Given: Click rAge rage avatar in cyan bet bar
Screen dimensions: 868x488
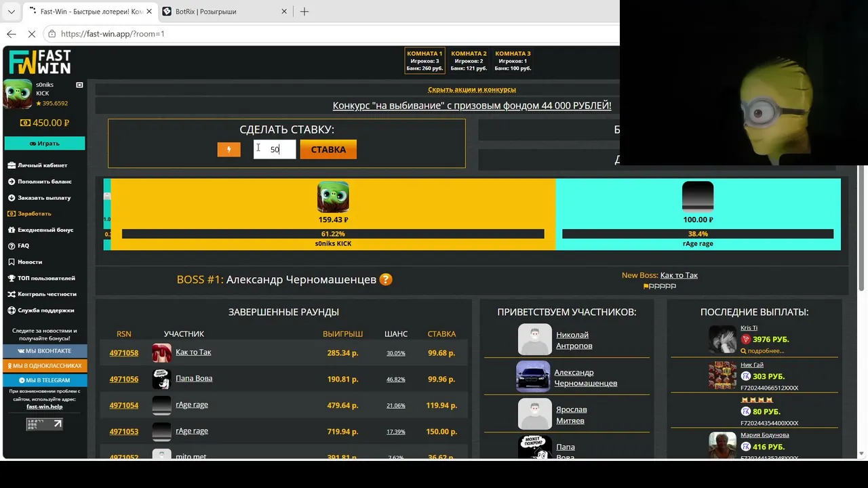Looking at the screenshot, I should point(698,197).
